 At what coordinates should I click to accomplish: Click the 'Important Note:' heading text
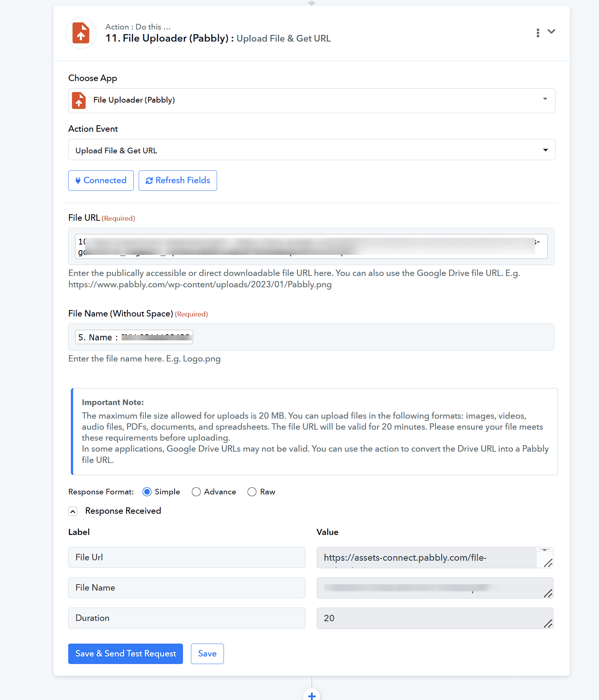(113, 402)
